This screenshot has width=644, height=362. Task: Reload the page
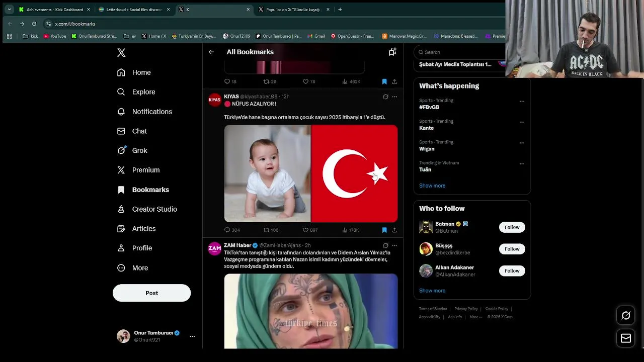point(34,24)
